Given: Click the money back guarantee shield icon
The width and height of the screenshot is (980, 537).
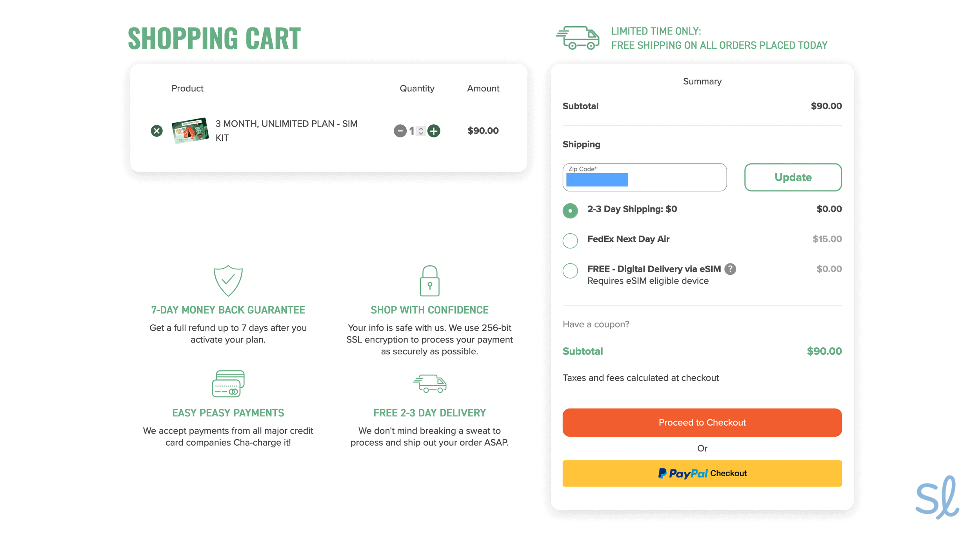Looking at the screenshot, I should coord(228,281).
